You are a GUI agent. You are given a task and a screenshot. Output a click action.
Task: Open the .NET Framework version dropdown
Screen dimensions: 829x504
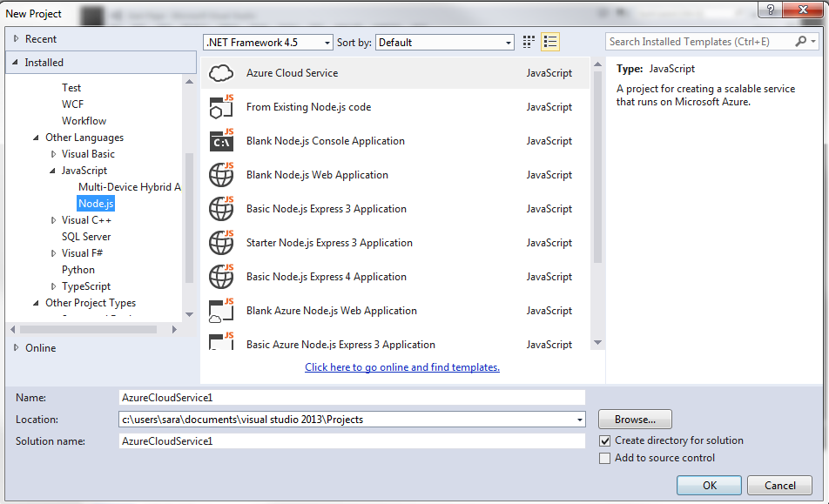267,42
